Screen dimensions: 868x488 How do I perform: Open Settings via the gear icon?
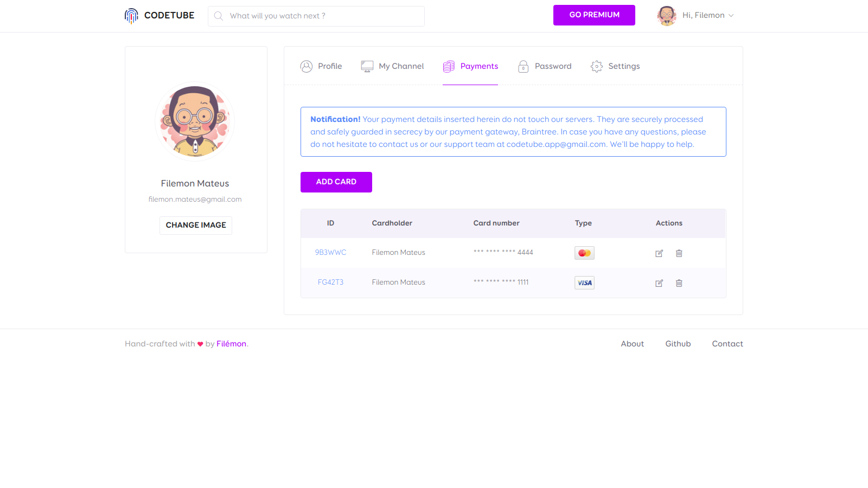[x=597, y=66]
